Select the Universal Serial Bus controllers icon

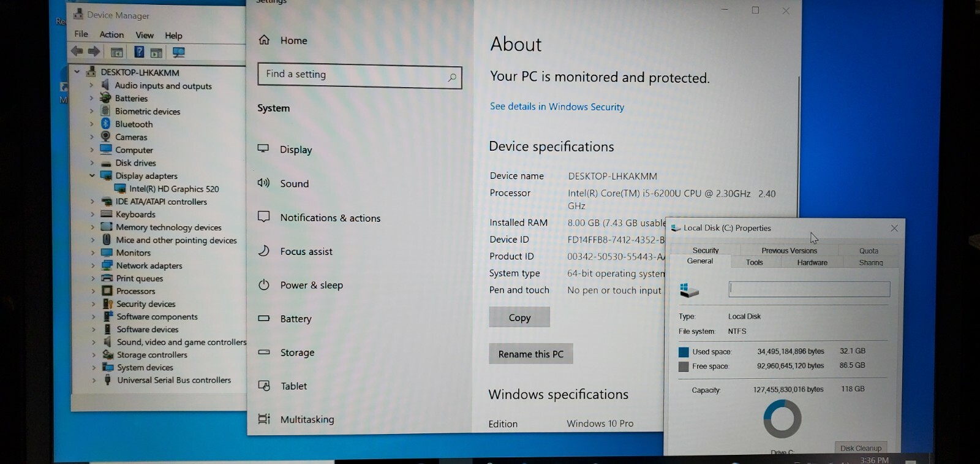coord(108,380)
